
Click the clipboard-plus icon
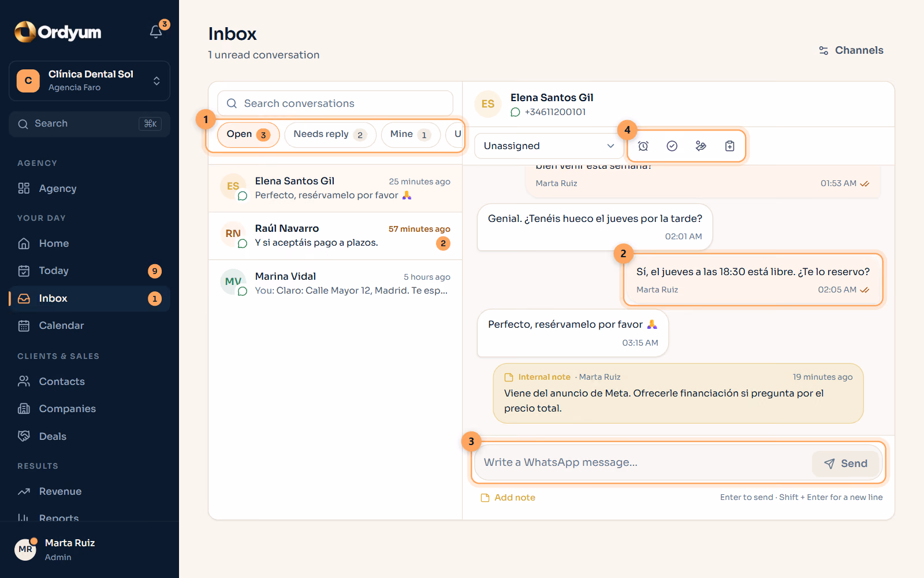coord(730,146)
